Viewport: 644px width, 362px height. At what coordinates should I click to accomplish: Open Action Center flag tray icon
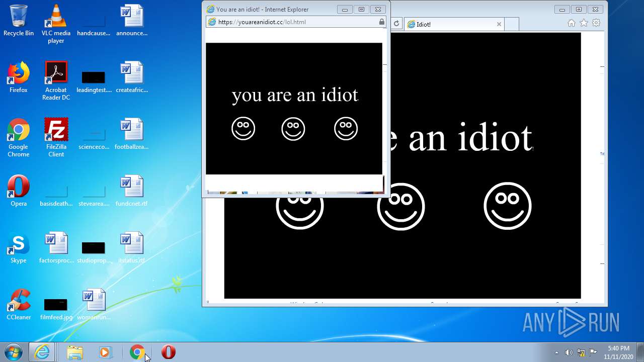pyautogui.click(x=593, y=352)
